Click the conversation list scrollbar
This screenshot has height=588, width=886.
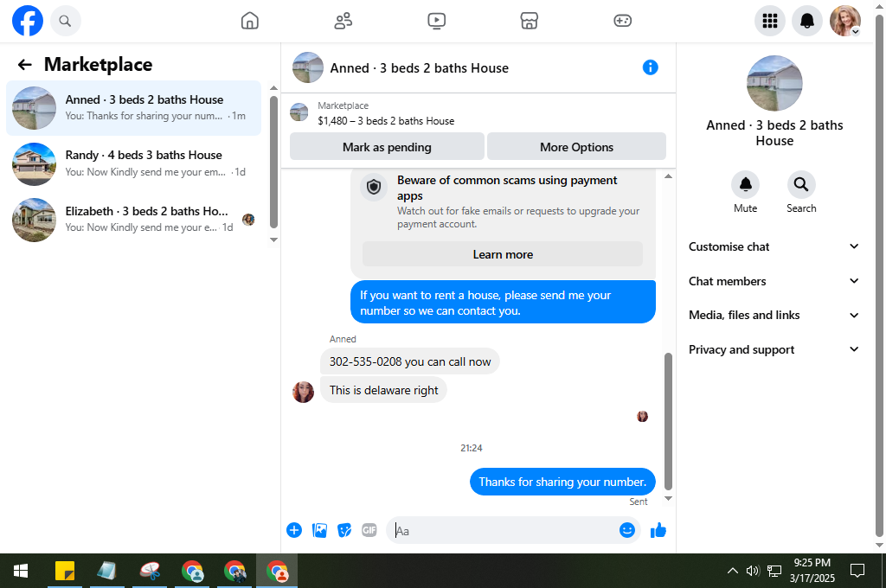click(273, 162)
